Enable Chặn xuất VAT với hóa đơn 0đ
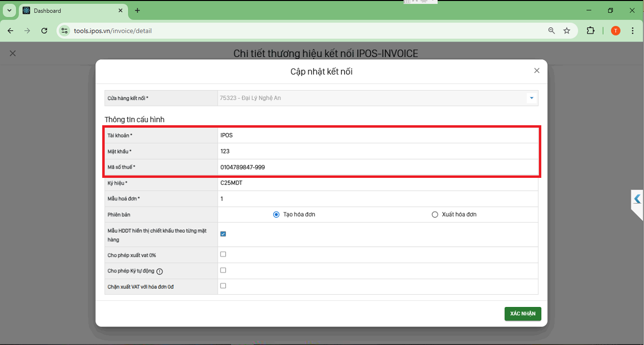The width and height of the screenshot is (644, 345). coord(223,286)
